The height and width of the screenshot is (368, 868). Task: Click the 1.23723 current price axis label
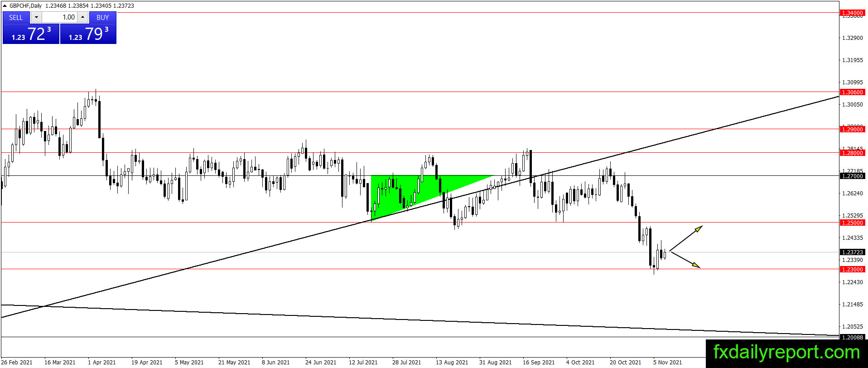pyautogui.click(x=852, y=252)
